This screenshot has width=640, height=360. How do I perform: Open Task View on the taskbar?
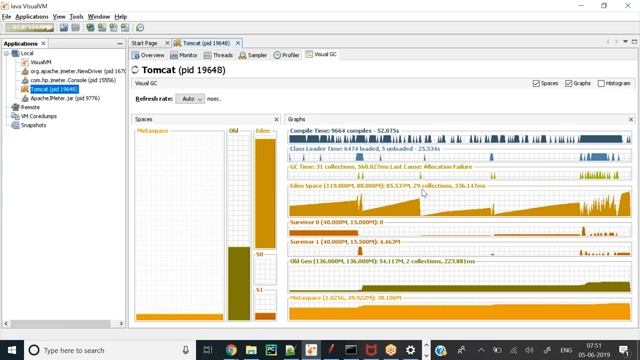(x=208, y=350)
